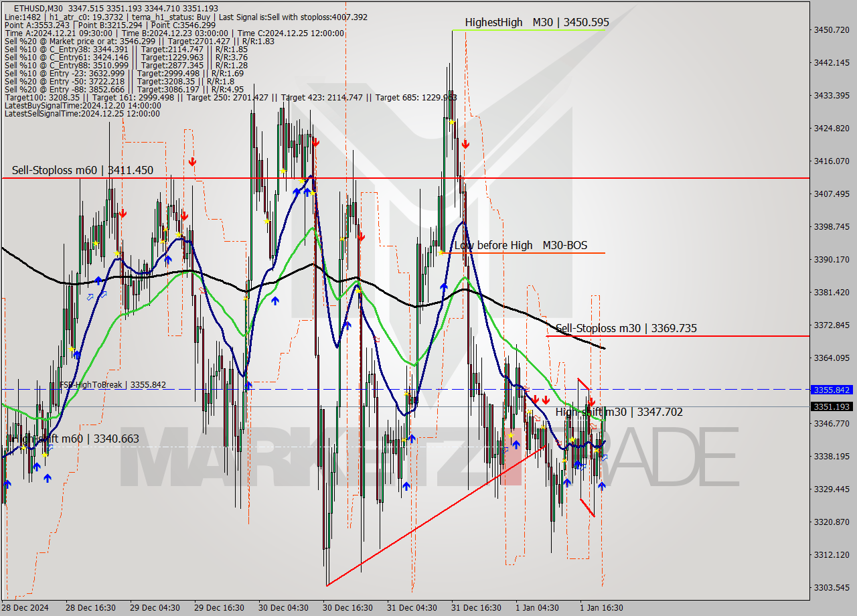Select the '30 Dec 16:30' time axis label
This screenshot has width=857, height=616.
tap(347, 608)
